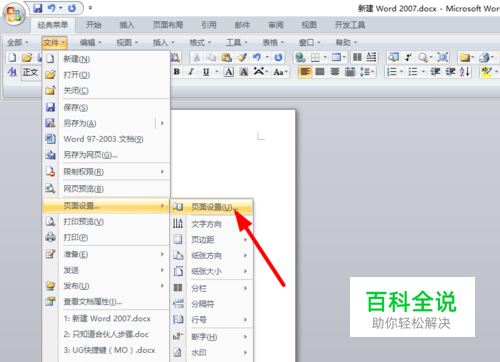Open the 格式 classic menu
Screen dimensions: 500x362
pos(200,43)
